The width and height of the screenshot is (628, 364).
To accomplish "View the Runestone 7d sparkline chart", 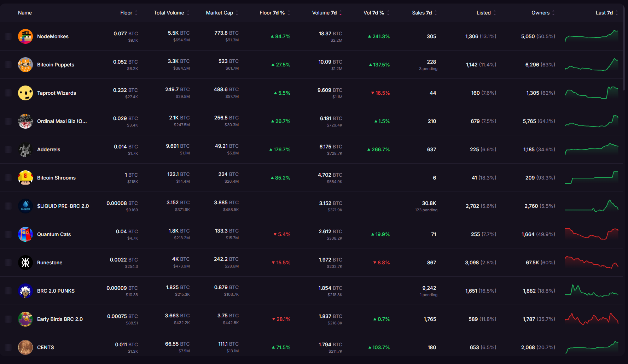I will point(591,263).
